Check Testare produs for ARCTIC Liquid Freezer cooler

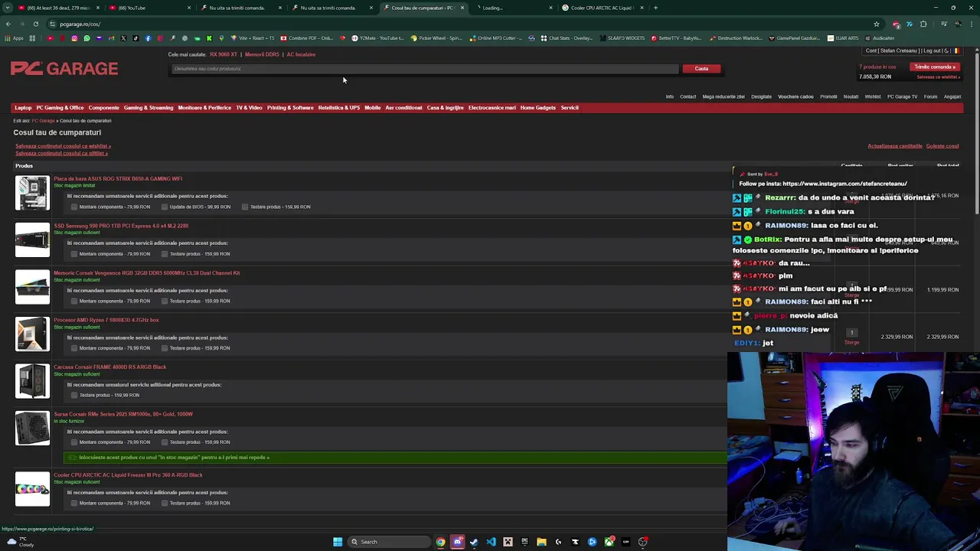(x=165, y=503)
